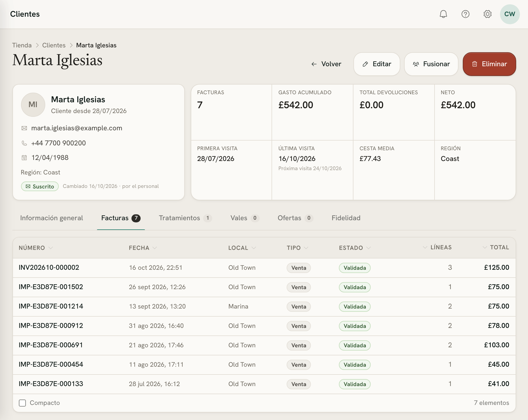The image size is (528, 420).
Task: Open invoice IMP-E3D87E-000133
Action: pyautogui.click(x=51, y=384)
